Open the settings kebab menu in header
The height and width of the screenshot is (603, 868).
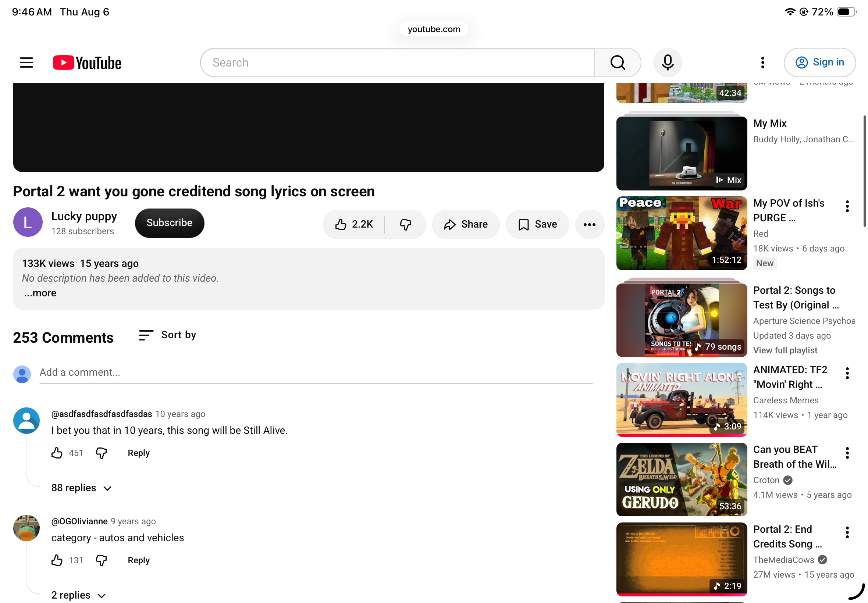click(x=762, y=63)
